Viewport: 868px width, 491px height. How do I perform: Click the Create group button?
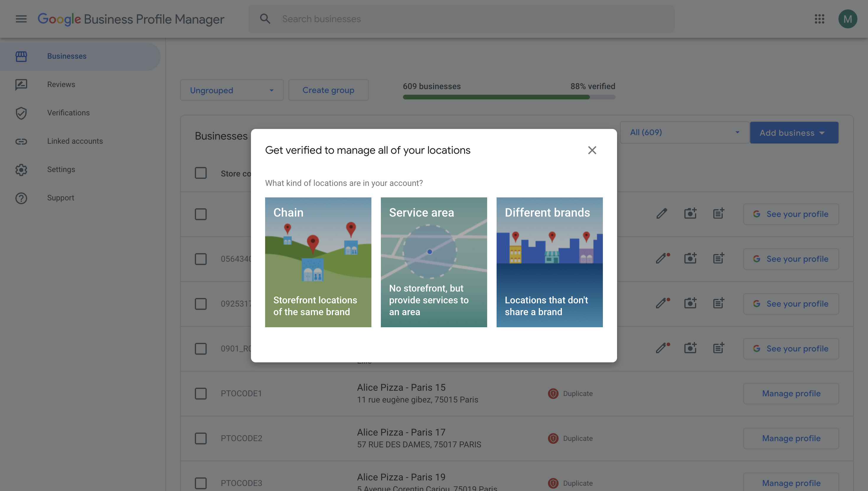(x=328, y=90)
